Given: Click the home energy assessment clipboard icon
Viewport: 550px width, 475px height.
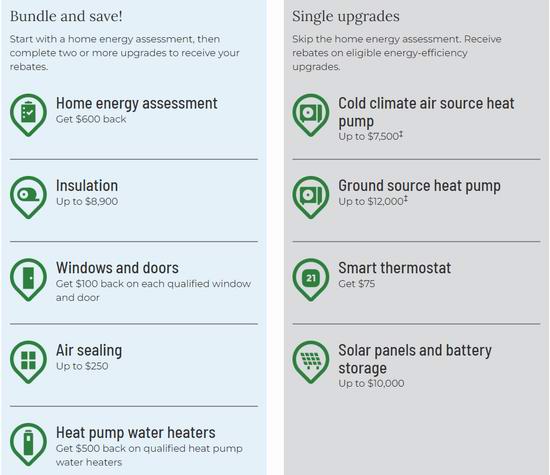Looking at the screenshot, I should point(28,115).
